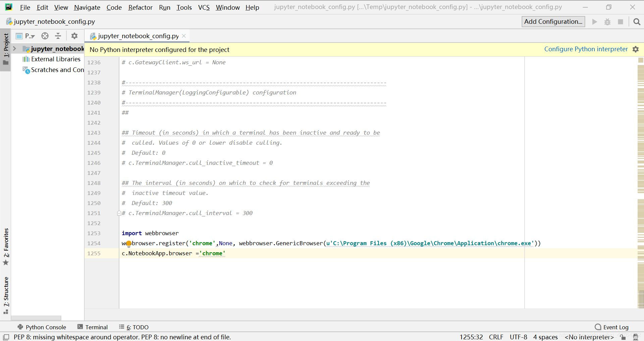
Task: Open the Terminal tool window
Action: click(x=92, y=327)
